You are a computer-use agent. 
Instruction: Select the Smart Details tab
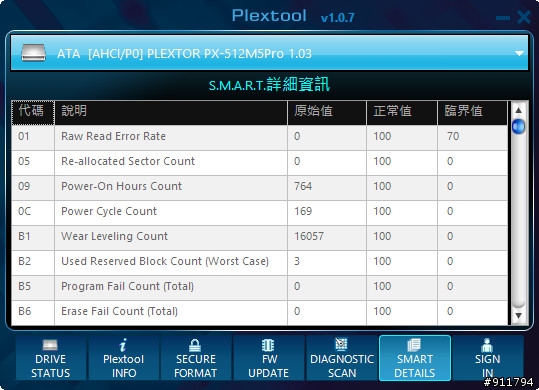tap(415, 358)
